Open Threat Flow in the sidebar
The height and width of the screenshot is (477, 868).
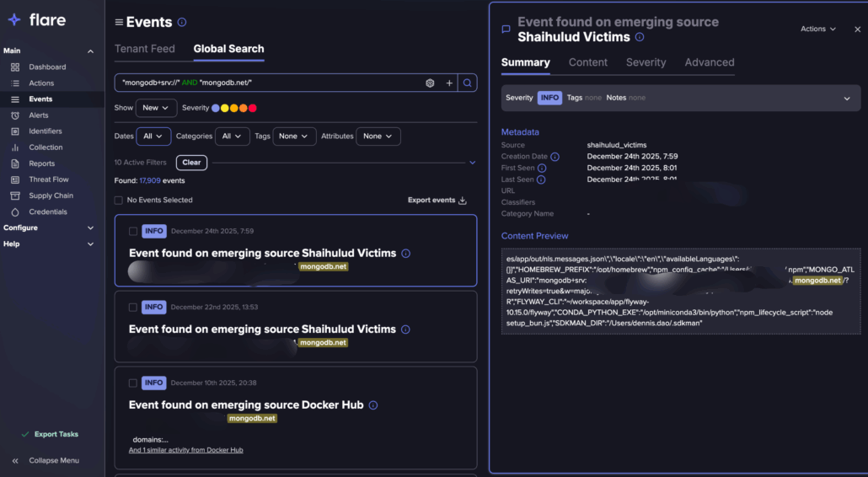coord(48,180)
